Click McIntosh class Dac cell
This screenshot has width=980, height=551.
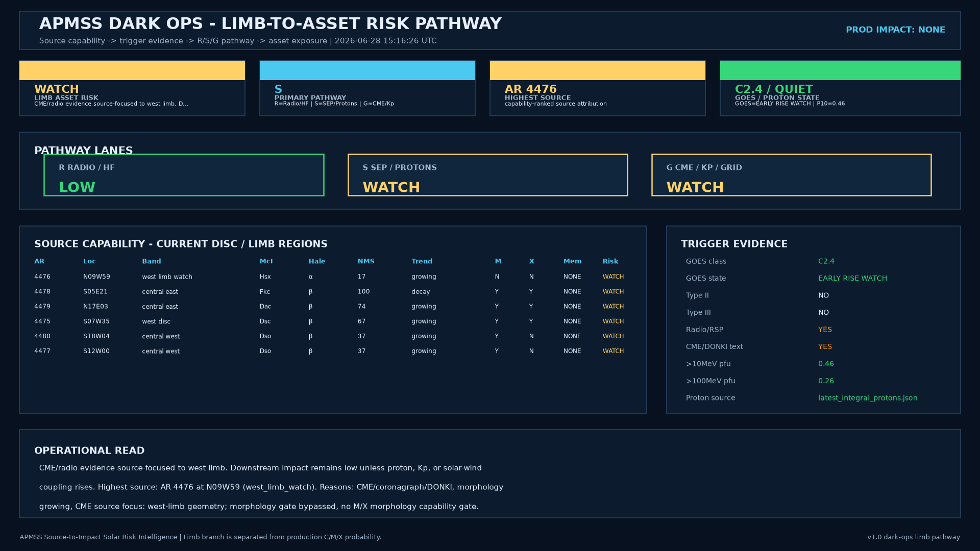[x=265, y=306]
